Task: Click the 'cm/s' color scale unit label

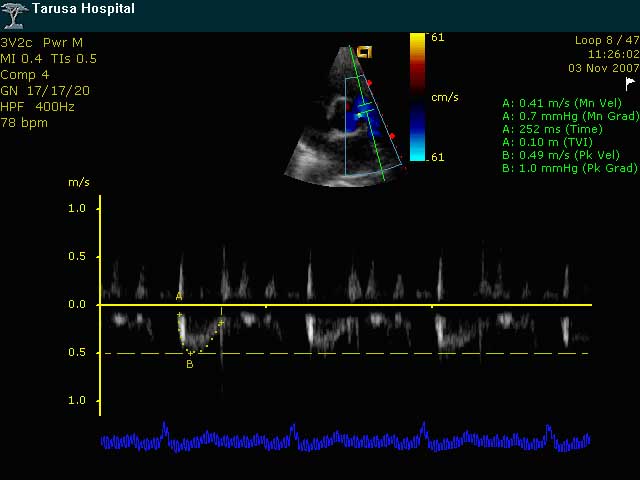Action: point(445,98)
